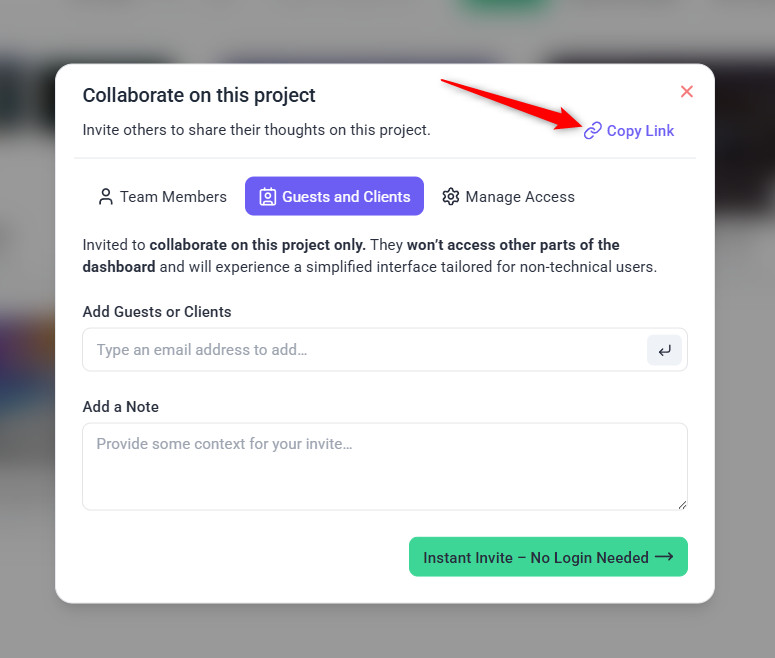Close the Collaborate on this project dialog
The width and height of the screenshot is (775, 658).
click(687, 92)
